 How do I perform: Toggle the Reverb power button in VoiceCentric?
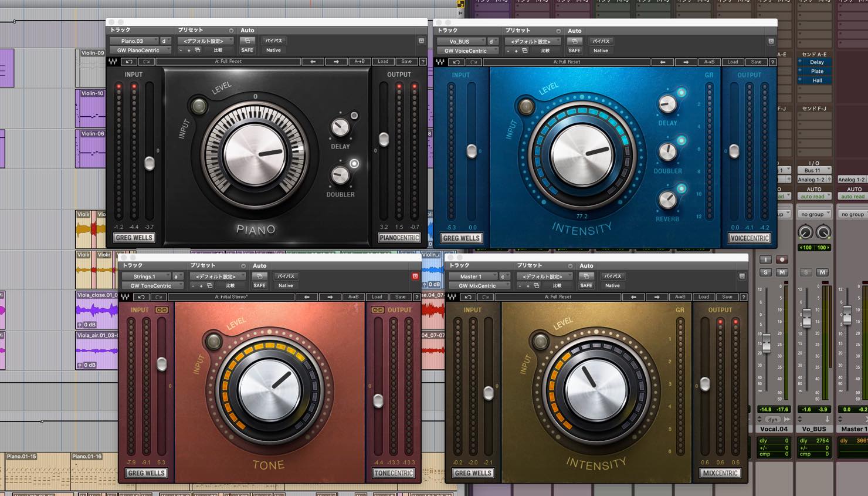click(x=681, y=188)
